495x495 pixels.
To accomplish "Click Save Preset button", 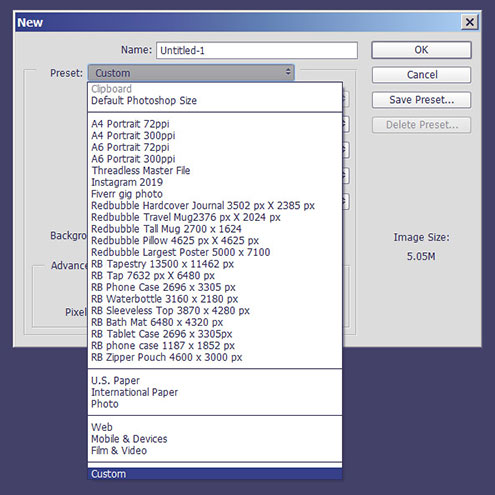I will point(421,100).
